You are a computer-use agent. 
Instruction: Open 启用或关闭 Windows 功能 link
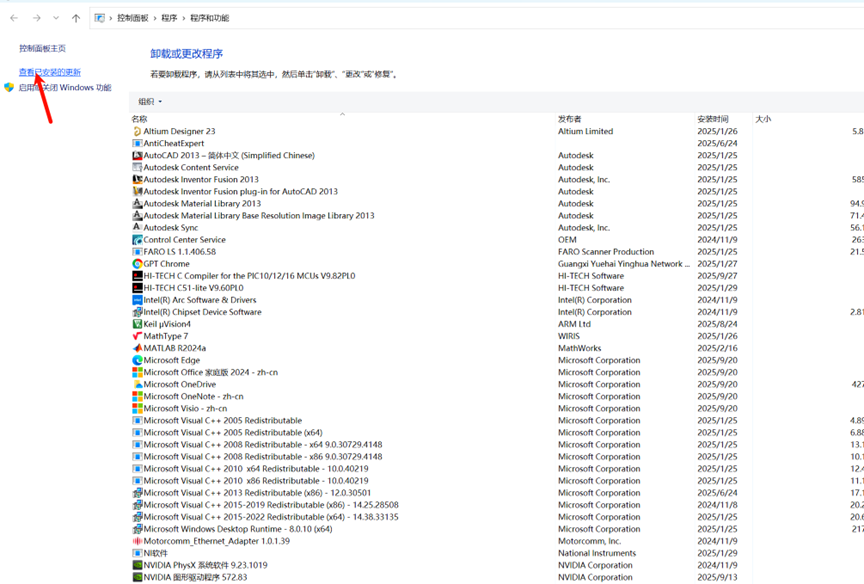(x=65, y=87)
